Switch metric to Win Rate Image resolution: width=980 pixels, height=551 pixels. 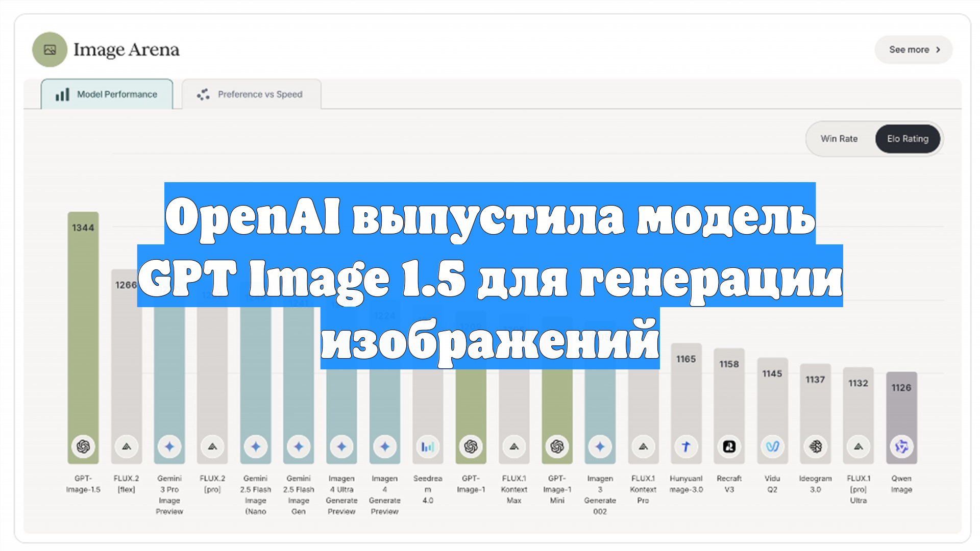839,139
